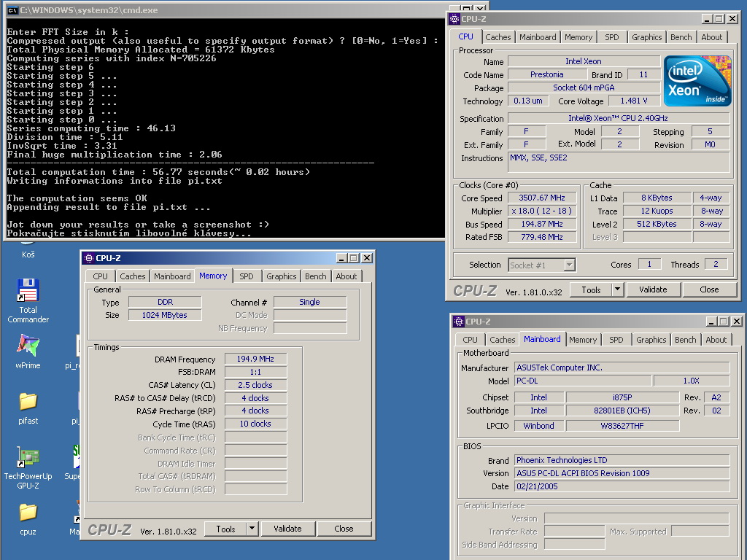Screen dimensions: 747x560
Task: Click the 1024 MBytes size field
Action: tap(165, 315)
